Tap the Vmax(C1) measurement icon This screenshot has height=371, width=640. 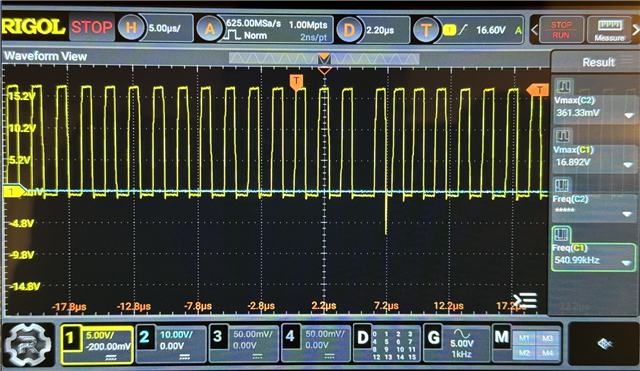click(x=562, y=136)
